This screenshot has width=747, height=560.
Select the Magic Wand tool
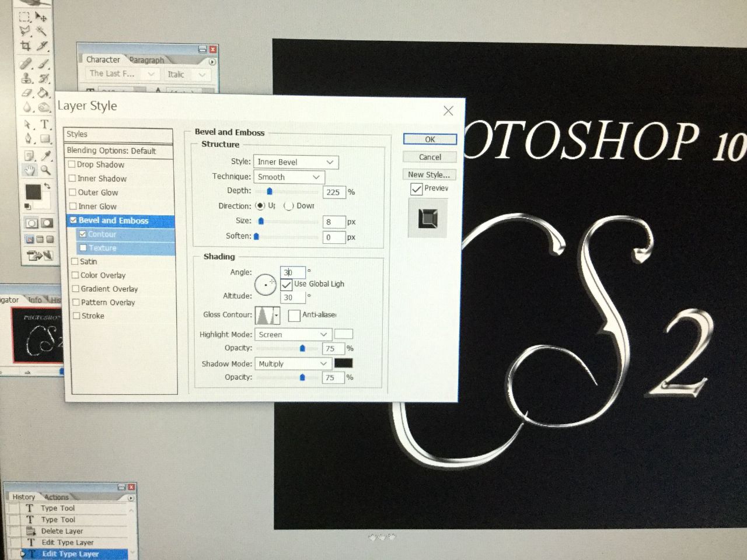[x=43, y=31]
